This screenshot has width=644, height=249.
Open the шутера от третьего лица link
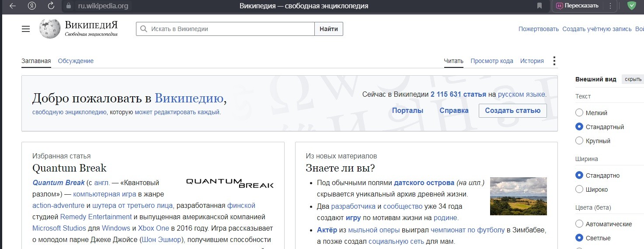tap(133, 205)
